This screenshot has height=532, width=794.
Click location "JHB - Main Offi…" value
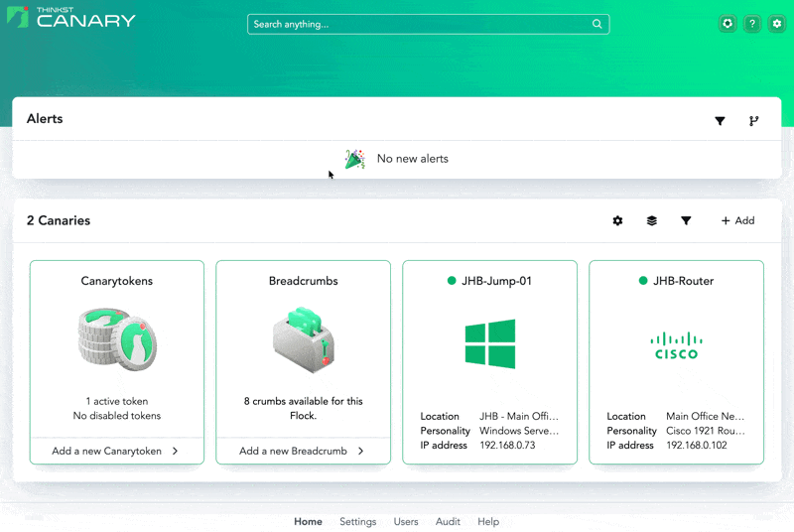point(519,416)
